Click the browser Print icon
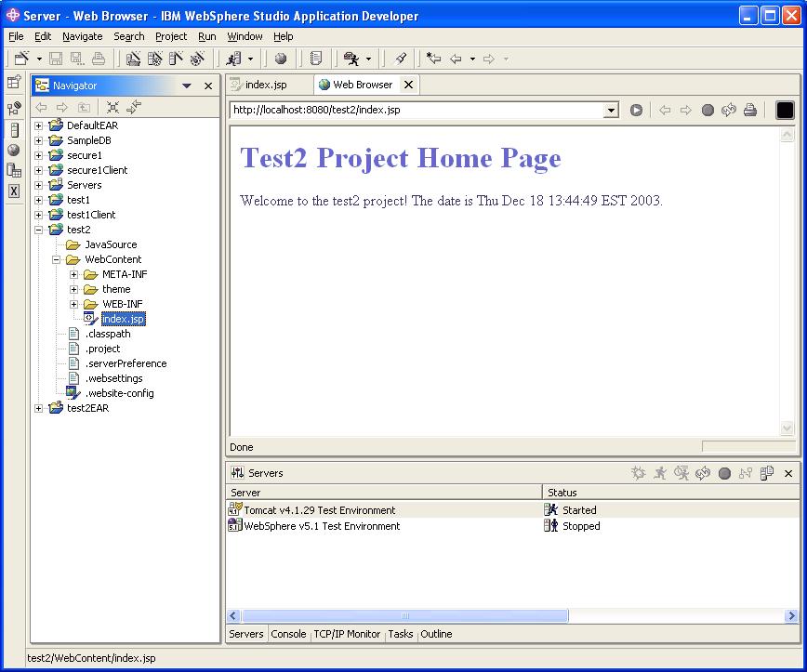Image resolution: width=807 pixels, height=672 pixels. tap(750, 110)
